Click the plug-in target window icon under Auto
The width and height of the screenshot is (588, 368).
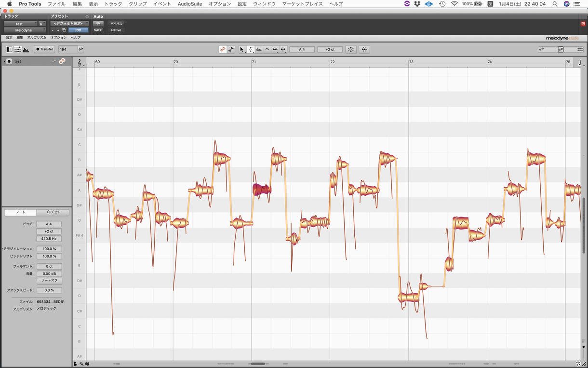(x=98, y=23)
